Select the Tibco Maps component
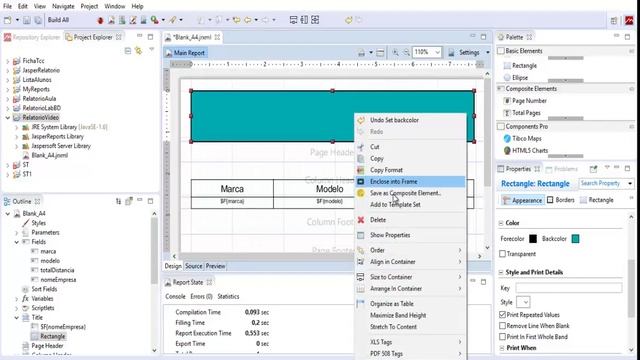Viewport: 640px width, 360px height. (x=522, y=139)
